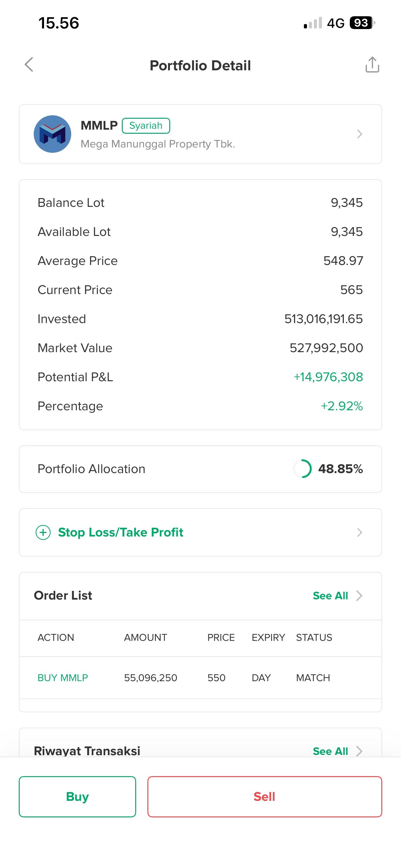Open Riwayat Transaksi chevron arrow
Image resolution: width=401 pixels, height=868 pixels.
point(359,751)
